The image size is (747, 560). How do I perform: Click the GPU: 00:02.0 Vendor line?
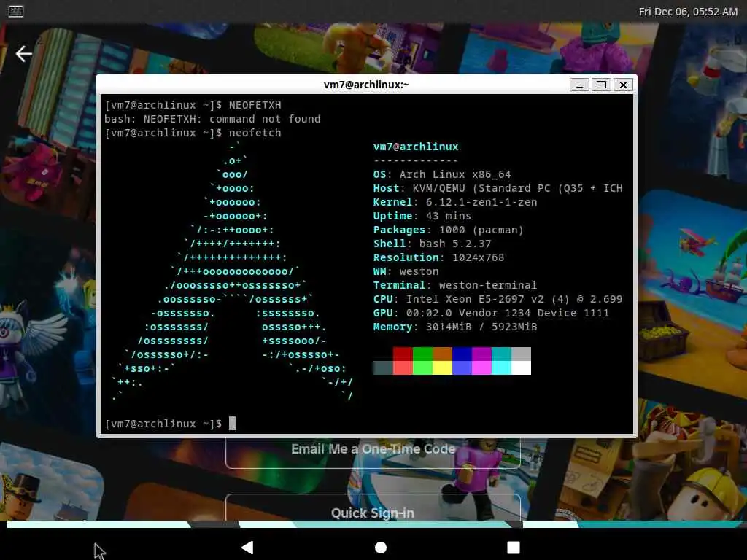pyautogui.click(x=491, y=312)
